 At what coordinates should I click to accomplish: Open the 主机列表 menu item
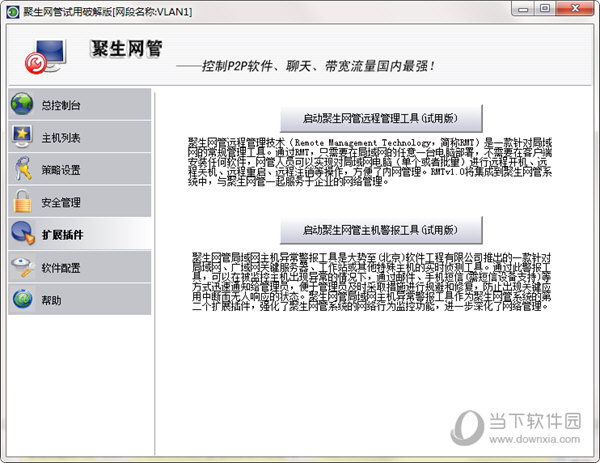pyautogui.click(x=80, y=137)
